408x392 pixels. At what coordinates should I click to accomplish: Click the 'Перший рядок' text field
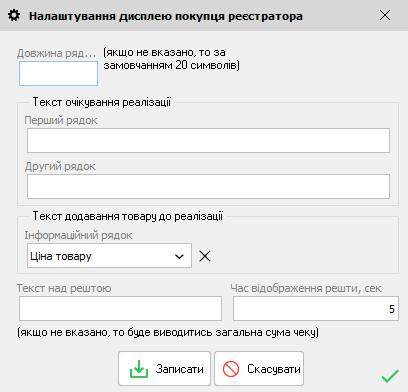coord(208,141)
